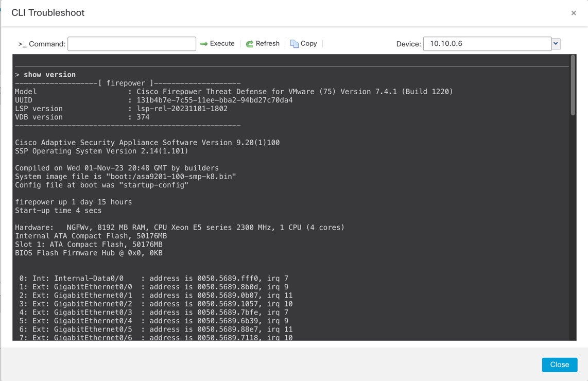Click the UUID value 131b4b7e-7c55-11ee-bba2-94bd27c70da4
The width and height of the screenshot is (588, 381).
coord(215,100)
